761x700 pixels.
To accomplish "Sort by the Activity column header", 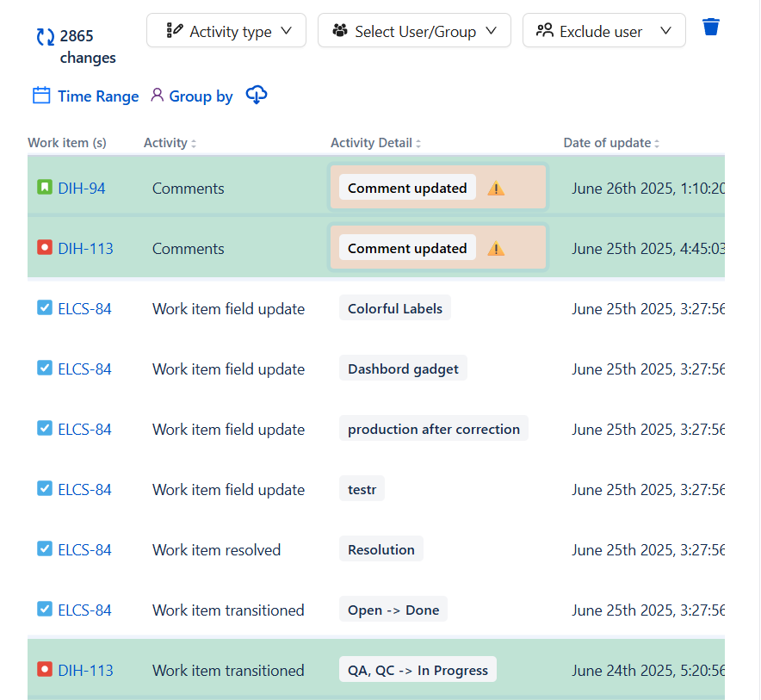I will [x=170, y=143].
